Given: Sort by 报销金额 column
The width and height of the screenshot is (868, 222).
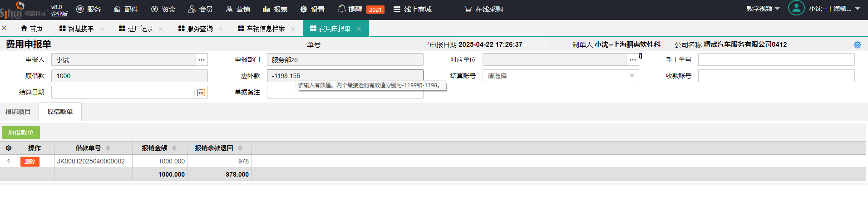Looking at the screenshot, I should pos(174,148).
